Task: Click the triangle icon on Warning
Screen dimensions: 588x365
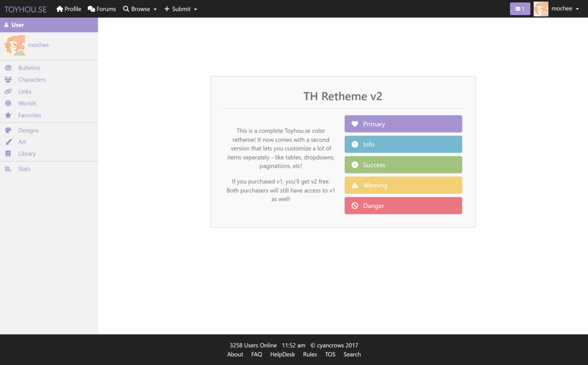Action: click(355, 185)
